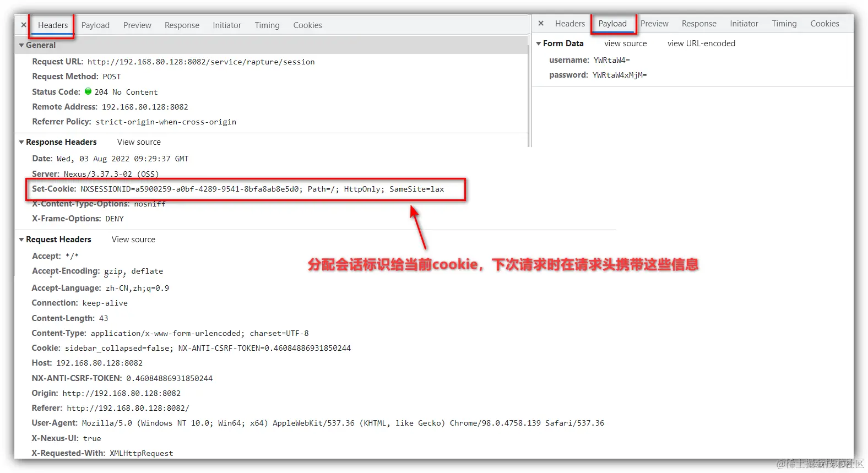Open Timing tab in left panel
This screenshot has height=473, width=868.
(x=267, y=25)
